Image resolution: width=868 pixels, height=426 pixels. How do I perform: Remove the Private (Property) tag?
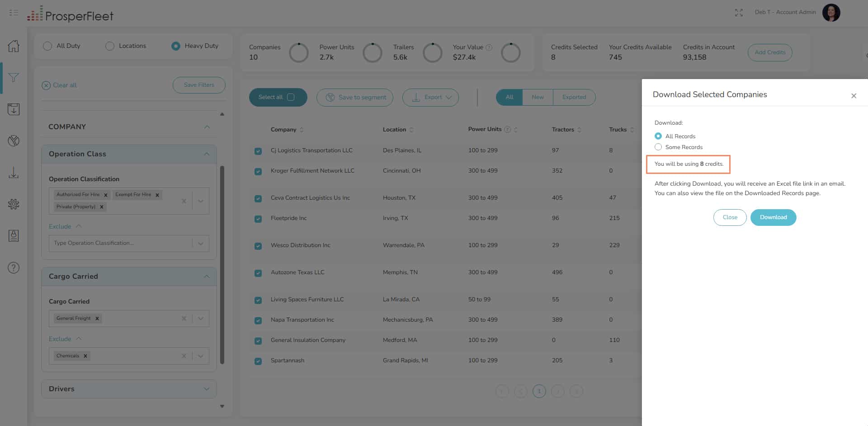(102, 207)
